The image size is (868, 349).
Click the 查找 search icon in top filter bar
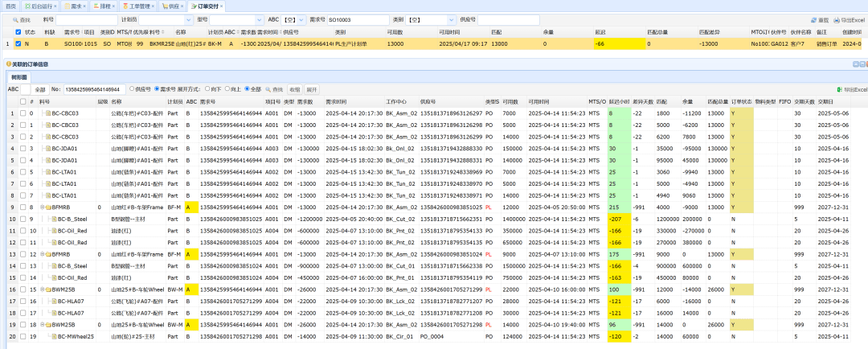coord(15,18)
